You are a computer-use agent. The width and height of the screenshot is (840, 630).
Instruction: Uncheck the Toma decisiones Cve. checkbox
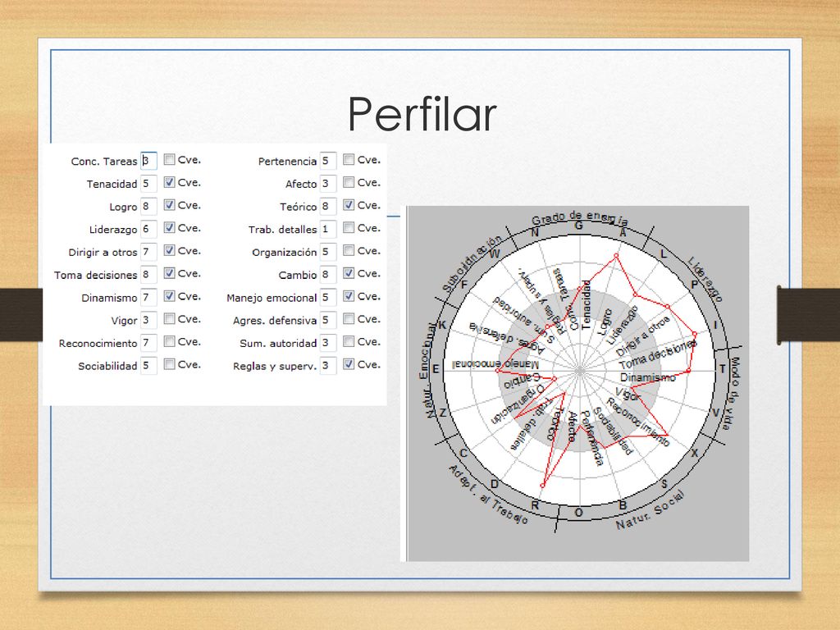169,273
